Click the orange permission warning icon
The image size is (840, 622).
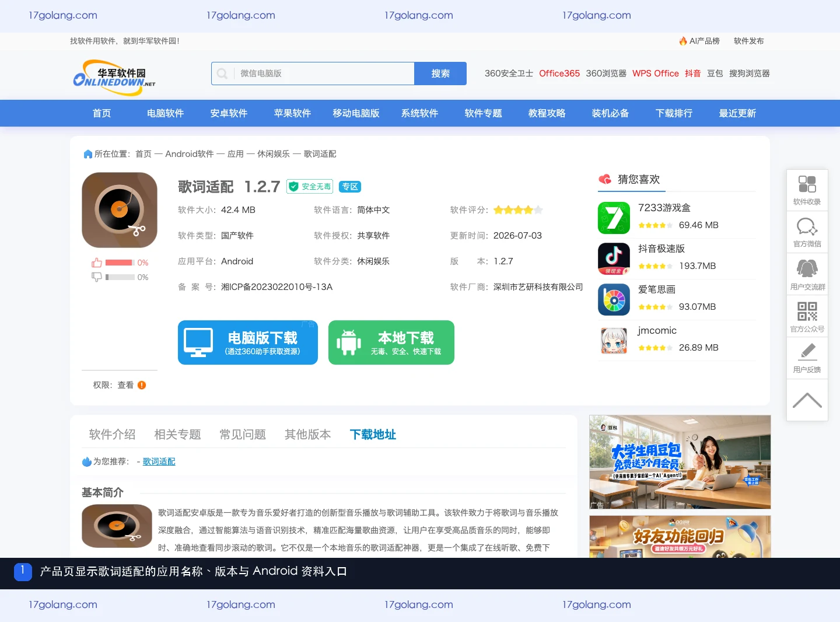[142, 385]
